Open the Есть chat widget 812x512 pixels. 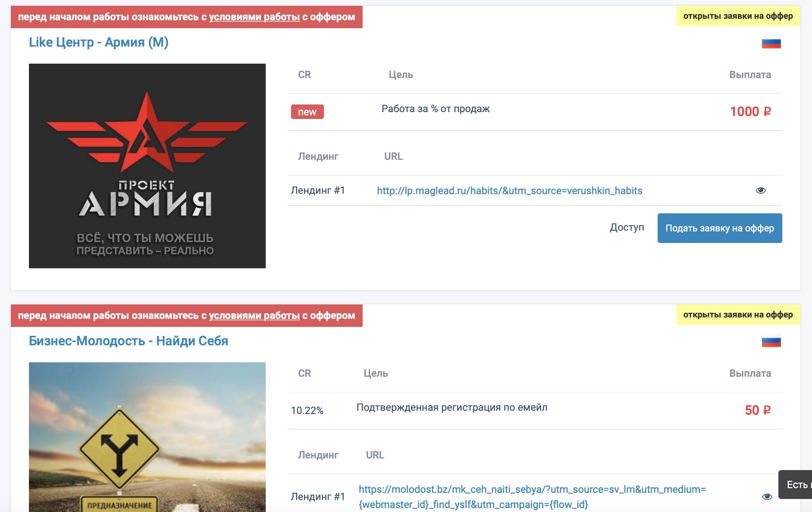tap(795, 485)
